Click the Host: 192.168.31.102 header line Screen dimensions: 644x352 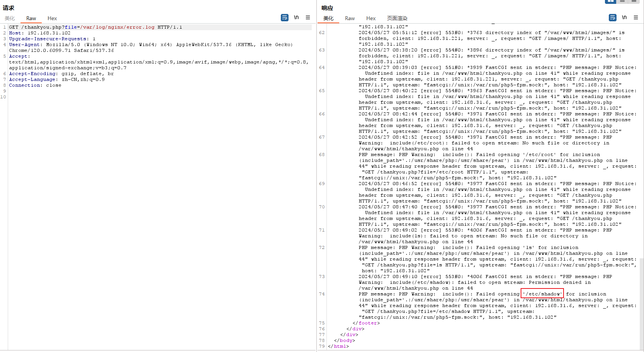(40, 33)
